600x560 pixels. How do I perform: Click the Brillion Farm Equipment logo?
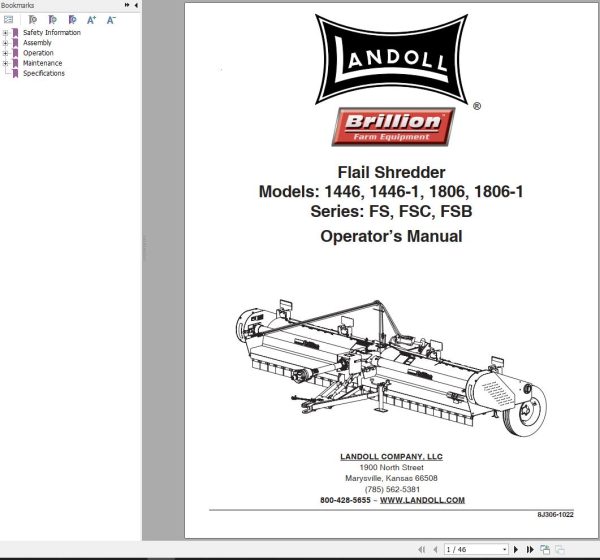[393, 127]
